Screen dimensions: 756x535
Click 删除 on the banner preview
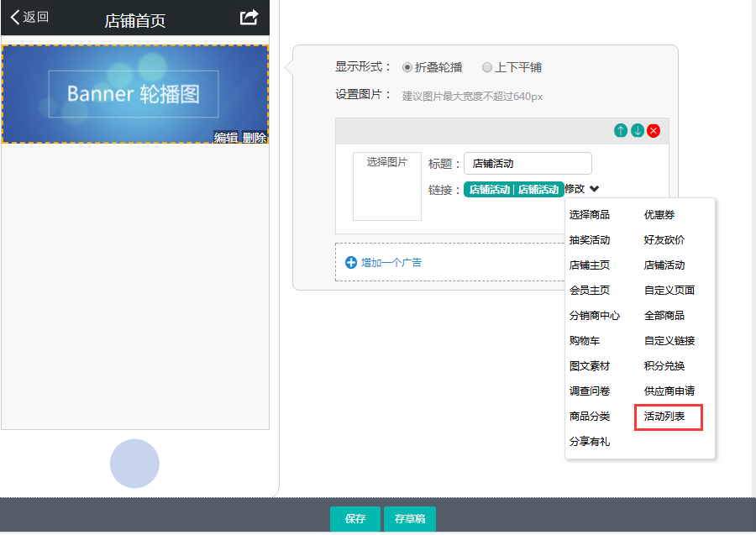coord(255,138)
